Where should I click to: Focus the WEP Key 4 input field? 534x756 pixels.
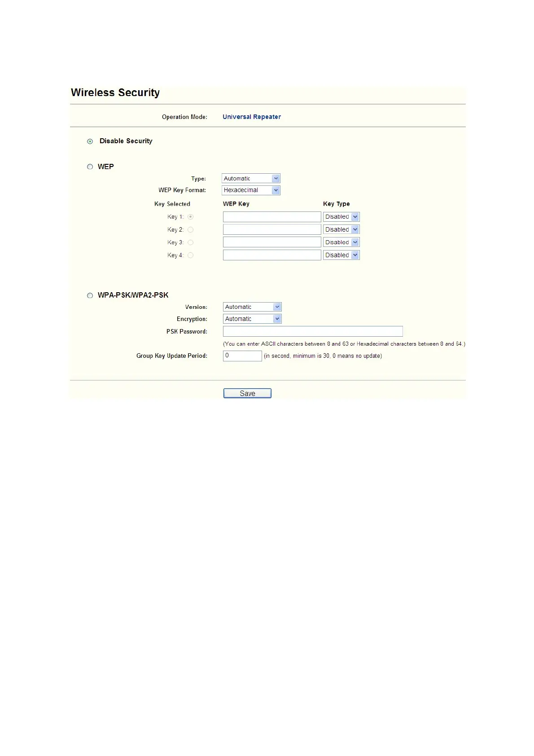272,255
